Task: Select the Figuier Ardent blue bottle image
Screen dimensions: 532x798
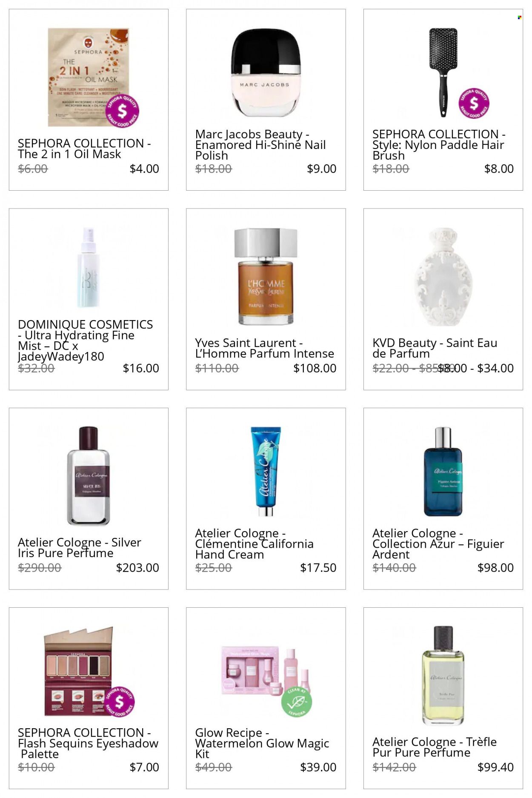Action: coord(443,472)
